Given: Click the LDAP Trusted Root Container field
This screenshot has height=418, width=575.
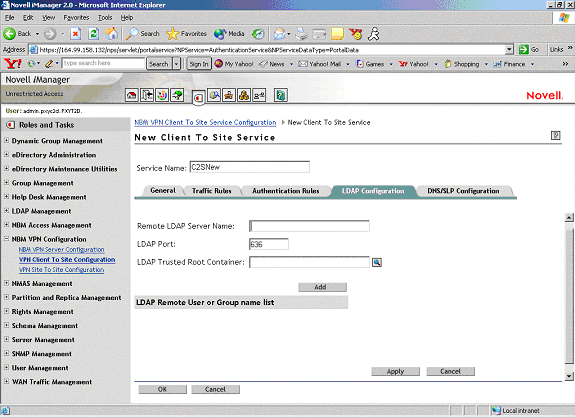Looking at the screenshot, I should 309,262.
